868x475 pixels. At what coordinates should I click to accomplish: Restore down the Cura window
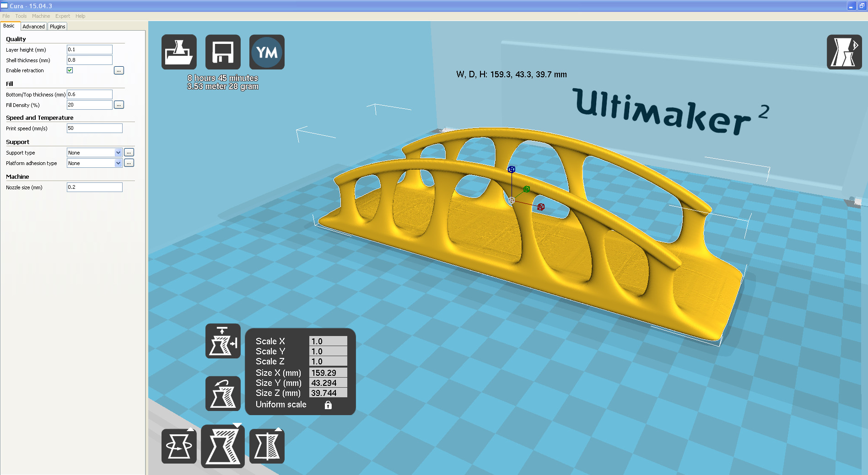pos(862,6)
